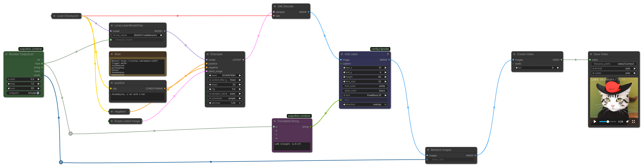Click the CONDITIONING output socket on positive node
Viewport: 644px width, 168px height.
pos(164,89)
